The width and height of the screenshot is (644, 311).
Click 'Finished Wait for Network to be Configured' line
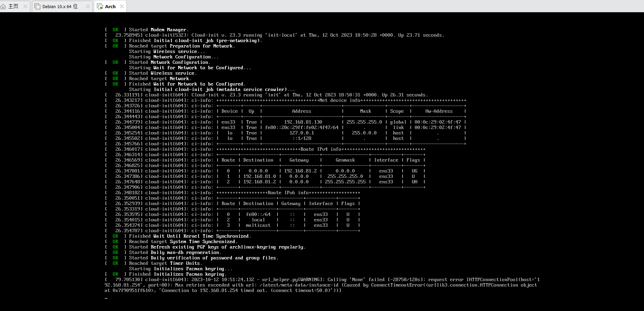[175, 84]
